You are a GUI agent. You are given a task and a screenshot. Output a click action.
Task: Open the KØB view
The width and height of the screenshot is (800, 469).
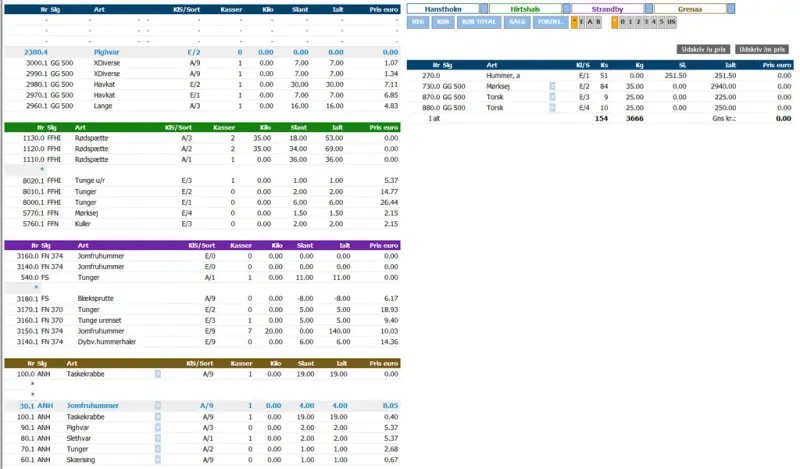pyautogui.click(x=443, y=22)
